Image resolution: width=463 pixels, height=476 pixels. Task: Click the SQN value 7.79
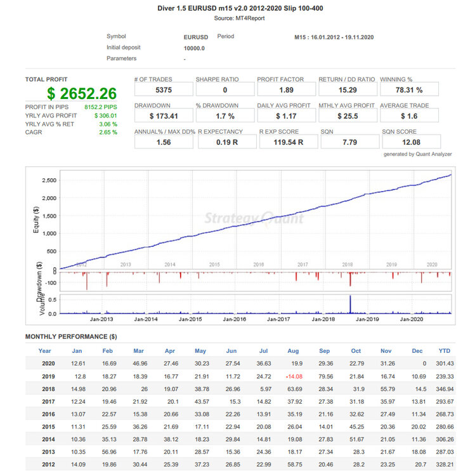(349, 142)
